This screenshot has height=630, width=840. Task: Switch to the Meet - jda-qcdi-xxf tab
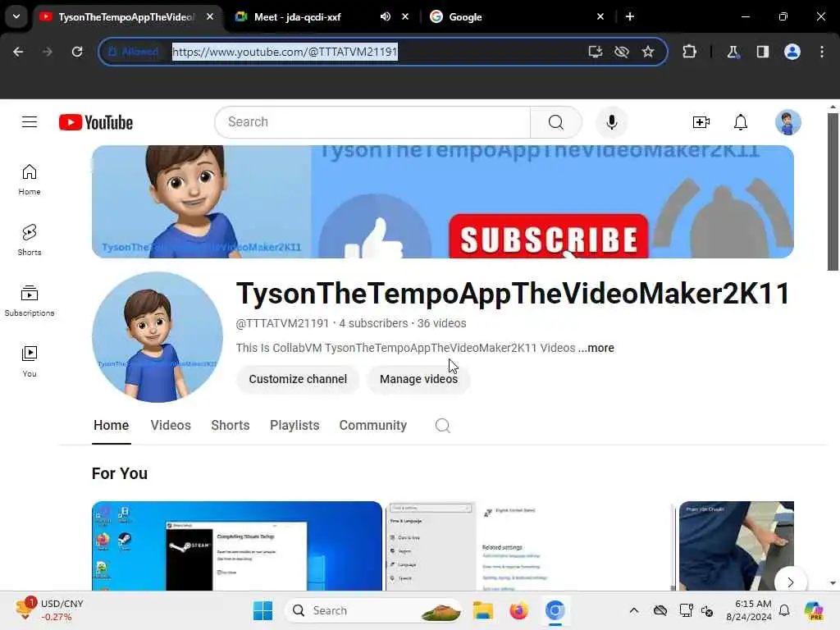click(x=297, y=16)
